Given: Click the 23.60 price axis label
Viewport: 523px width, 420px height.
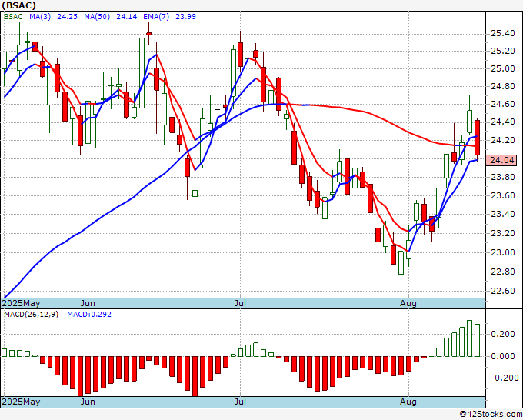Looking at the screenshot, I should (503, 195).
